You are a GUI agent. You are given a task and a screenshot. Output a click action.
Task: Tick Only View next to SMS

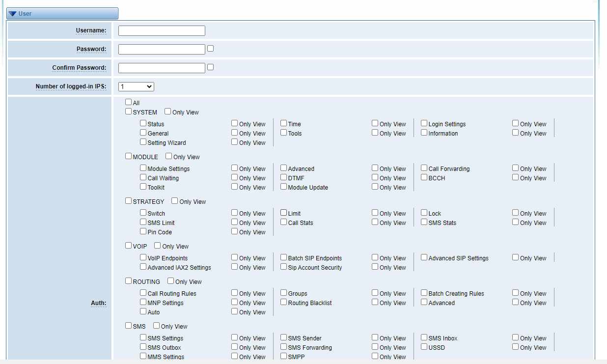(x=156, y=326)
